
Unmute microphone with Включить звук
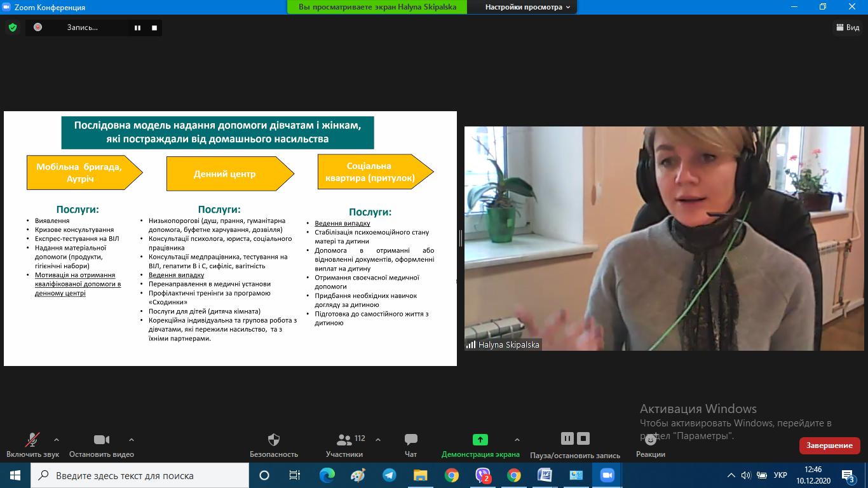click(32, 440)
